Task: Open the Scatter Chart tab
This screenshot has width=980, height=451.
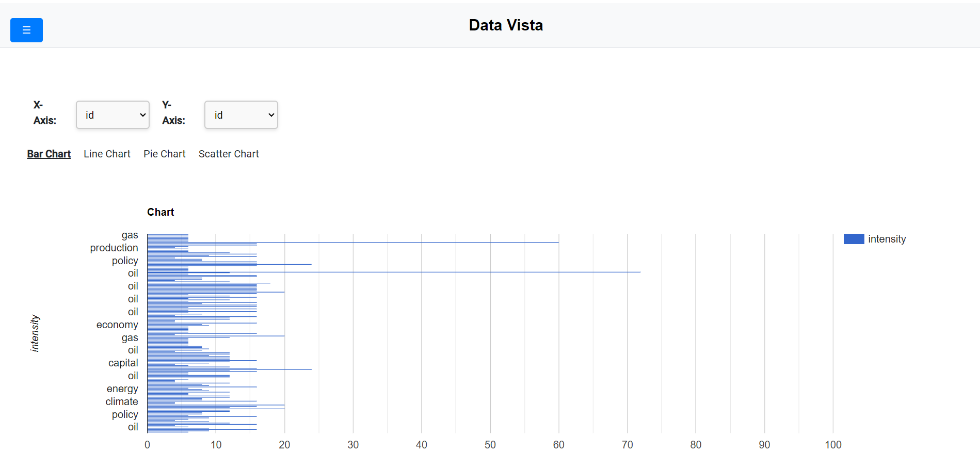Action: pos(229,154)
